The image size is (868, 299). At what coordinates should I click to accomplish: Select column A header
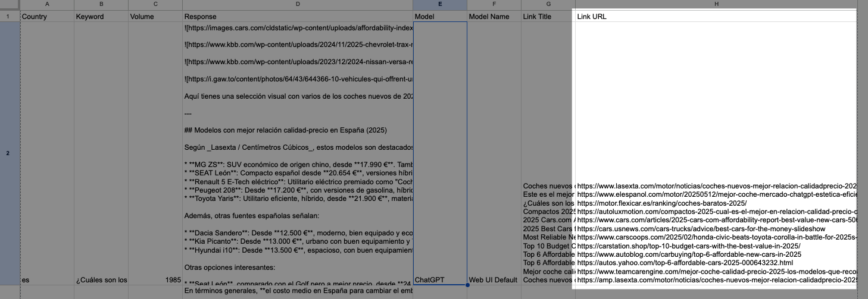[x=47, y=5]
